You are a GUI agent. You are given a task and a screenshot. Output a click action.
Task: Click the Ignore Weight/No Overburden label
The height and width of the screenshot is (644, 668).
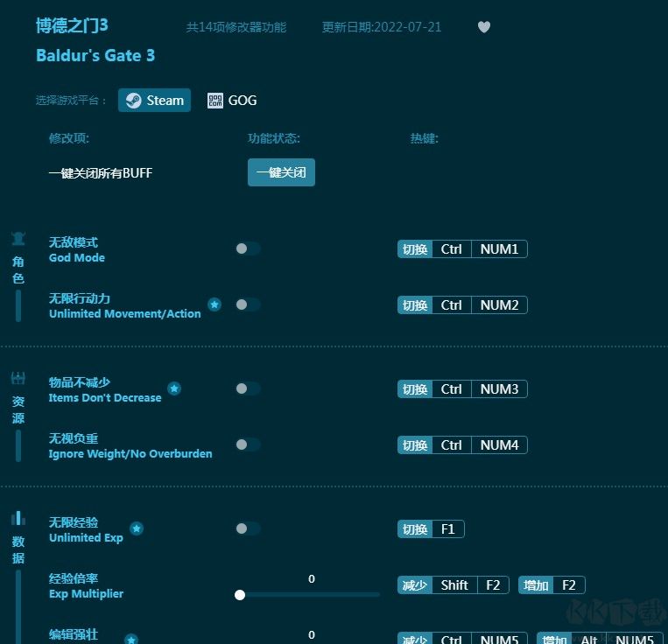[130, 454]
